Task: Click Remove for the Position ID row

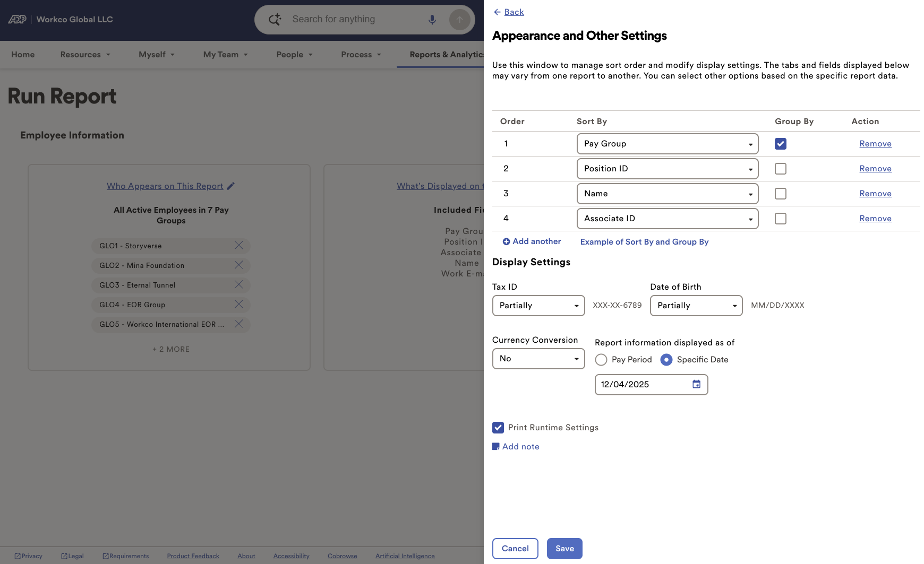Action: [875, 169]
